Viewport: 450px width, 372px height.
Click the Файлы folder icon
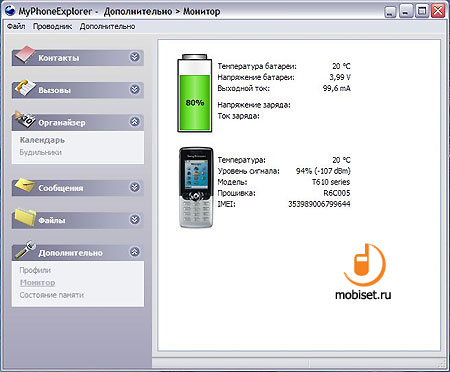coord(25,218)
